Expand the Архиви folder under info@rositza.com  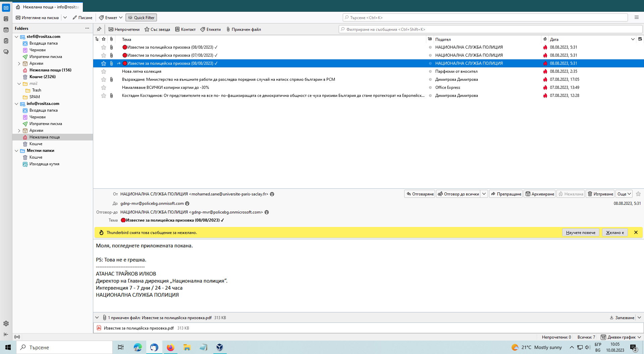[x=19, y=130]
